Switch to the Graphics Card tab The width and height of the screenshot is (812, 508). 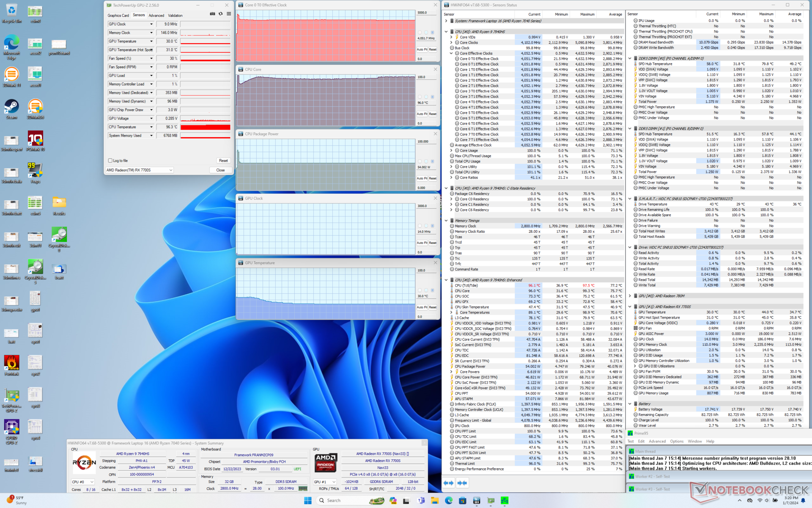point(118,15)
